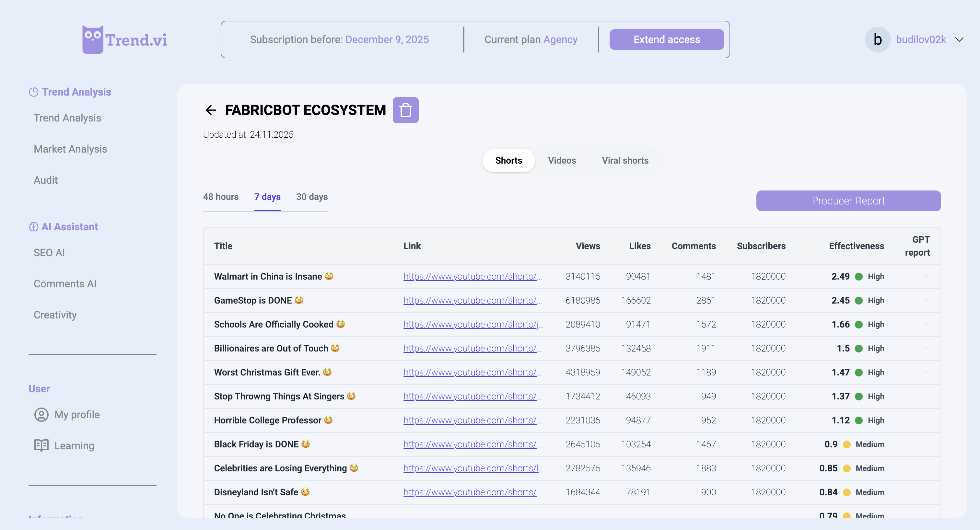This screenshot has width=980, height=530.
Task: Select the 48 hours tab
Action: pos(221,197)
